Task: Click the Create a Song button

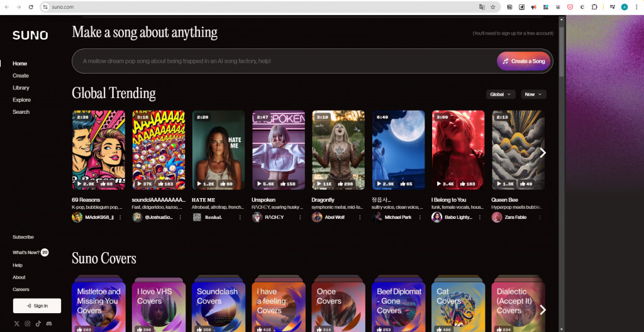Action: [x=524, y=61]
